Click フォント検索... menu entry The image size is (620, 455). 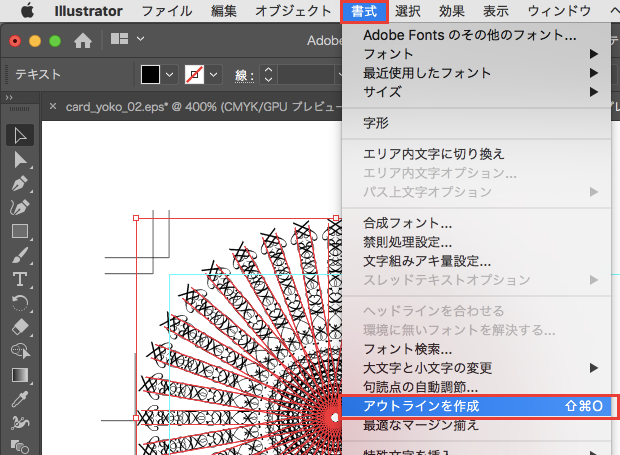(407, 349)
